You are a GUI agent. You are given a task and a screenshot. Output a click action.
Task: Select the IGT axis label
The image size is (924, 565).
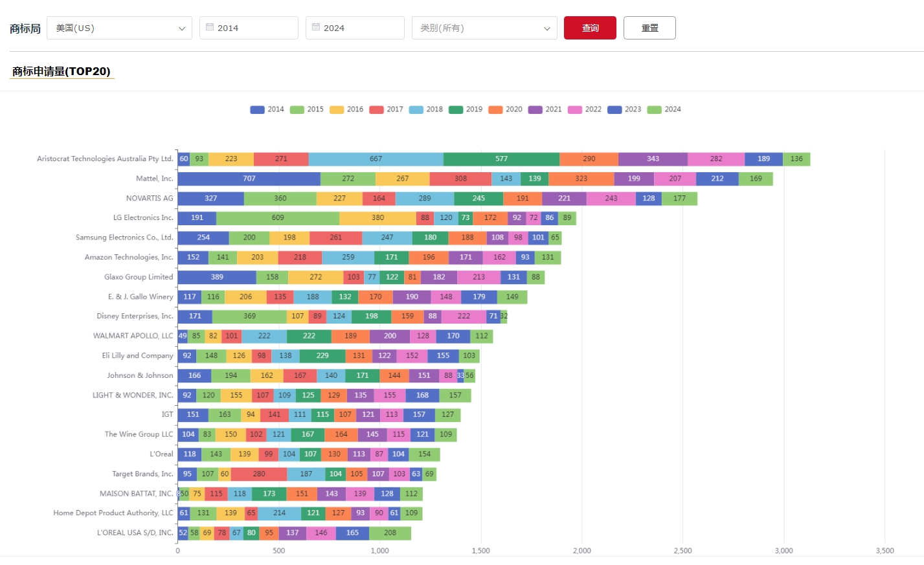[x=168, y=414]
